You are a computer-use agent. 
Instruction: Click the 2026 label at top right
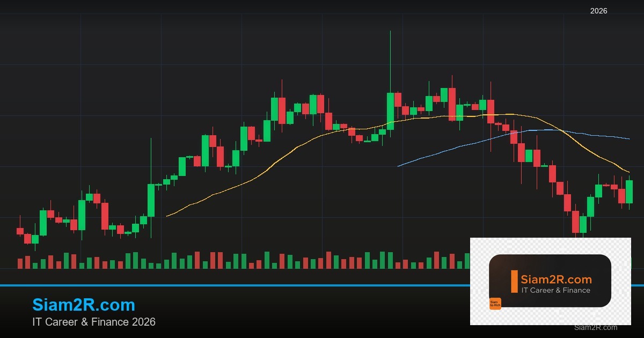coord(598,11)
